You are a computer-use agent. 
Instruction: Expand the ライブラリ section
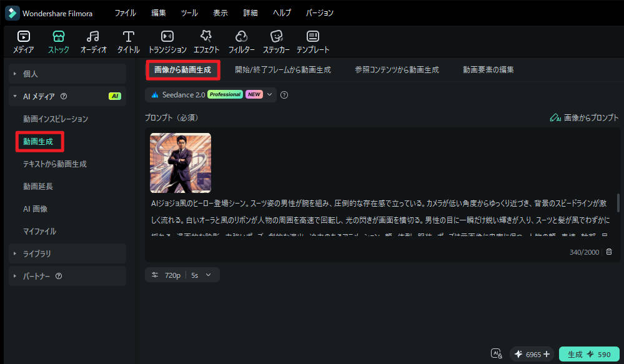point(67,253)
